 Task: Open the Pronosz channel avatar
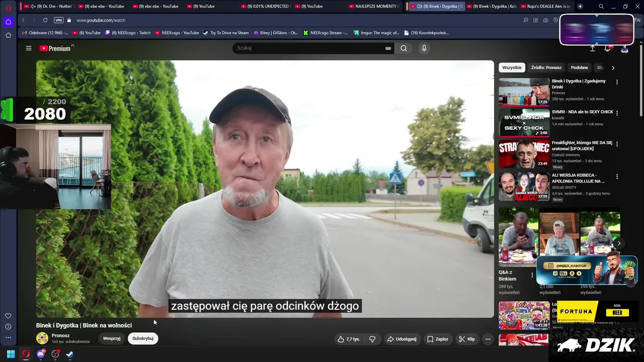click(42, 338)
